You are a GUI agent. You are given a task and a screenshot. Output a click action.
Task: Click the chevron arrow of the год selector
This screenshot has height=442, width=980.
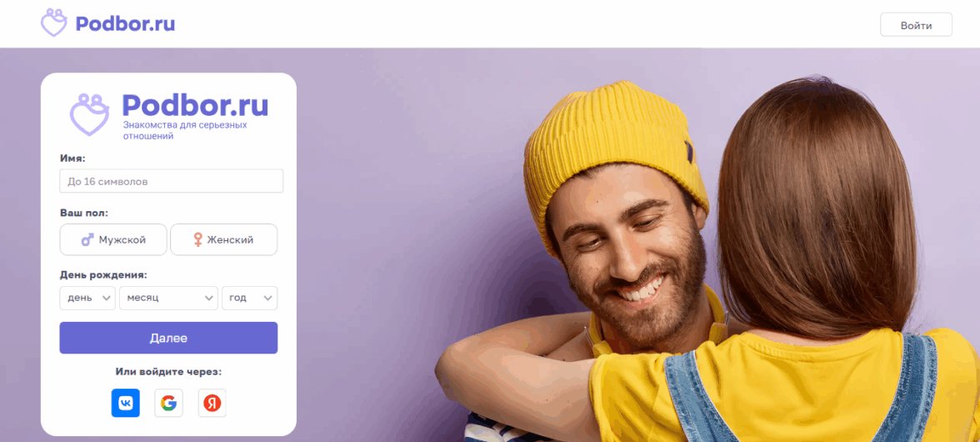[268, 299]
